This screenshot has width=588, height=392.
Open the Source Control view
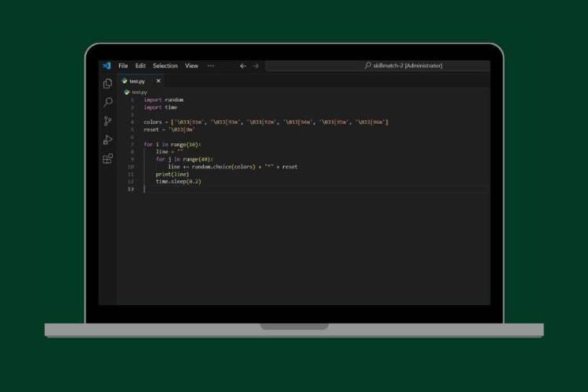tap(107, 121)
